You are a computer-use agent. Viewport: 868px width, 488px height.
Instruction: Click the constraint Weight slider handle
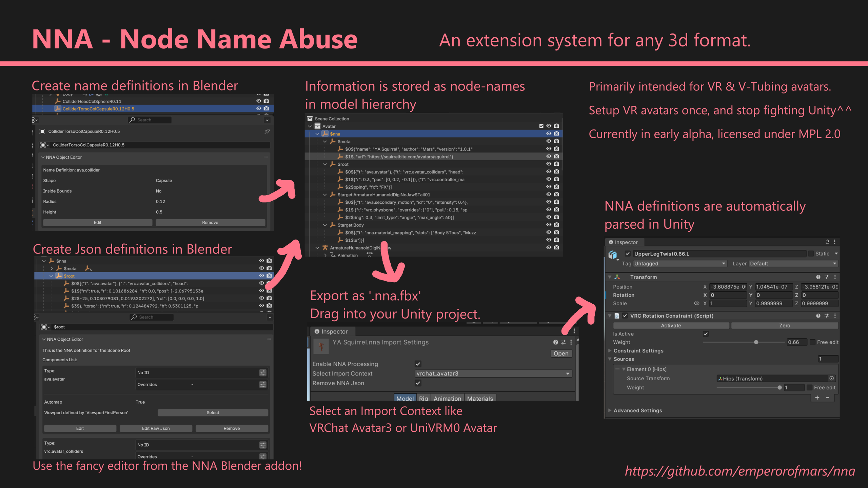[756, 342]
